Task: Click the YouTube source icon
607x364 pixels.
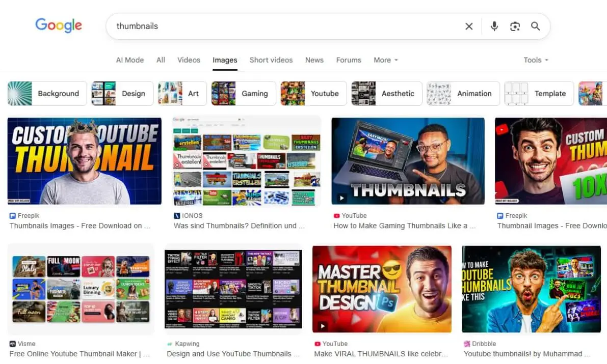Action: 337,215
